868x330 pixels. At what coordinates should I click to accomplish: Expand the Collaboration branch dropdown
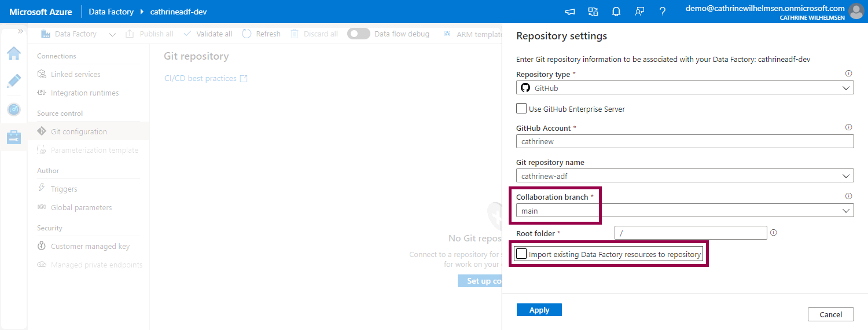(685, 211)
